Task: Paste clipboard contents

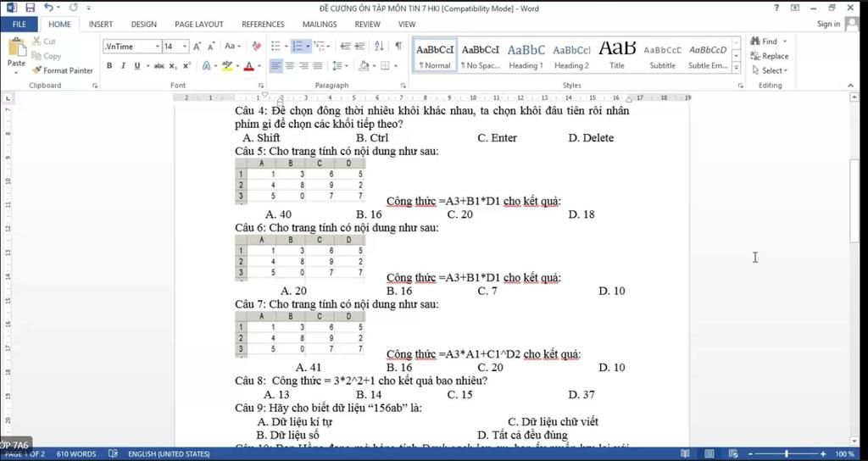Action: point(17,53)
